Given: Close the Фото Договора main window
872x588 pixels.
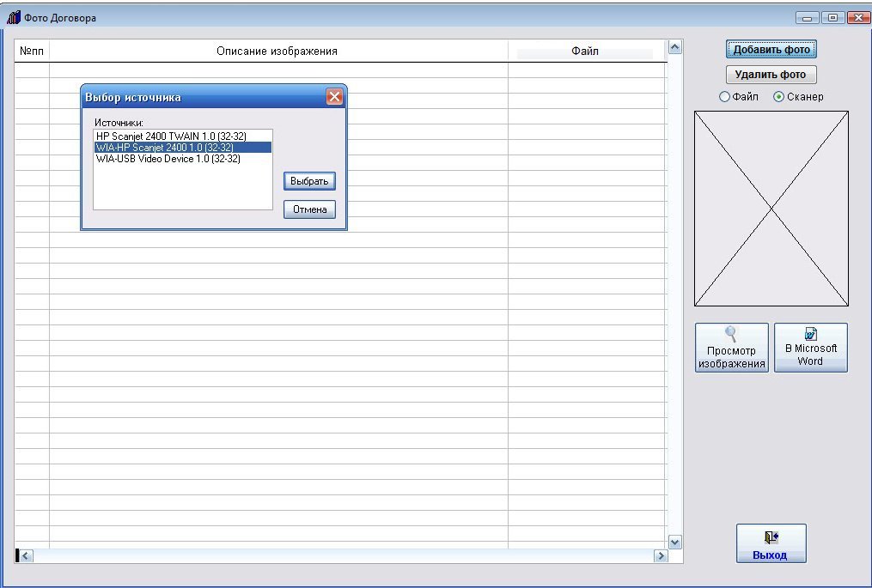Looking at the screenshot, I should pyautogui.click(x=858, y=18).
